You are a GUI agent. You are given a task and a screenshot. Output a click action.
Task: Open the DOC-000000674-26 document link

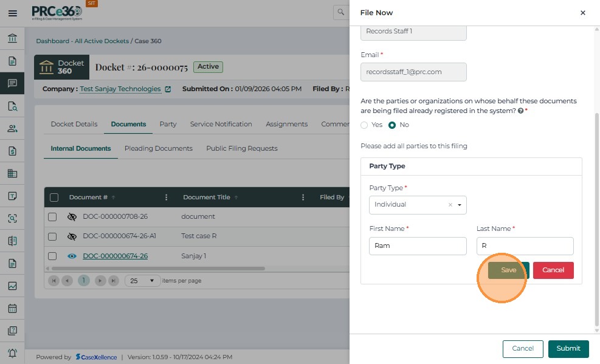coord(115,256)
